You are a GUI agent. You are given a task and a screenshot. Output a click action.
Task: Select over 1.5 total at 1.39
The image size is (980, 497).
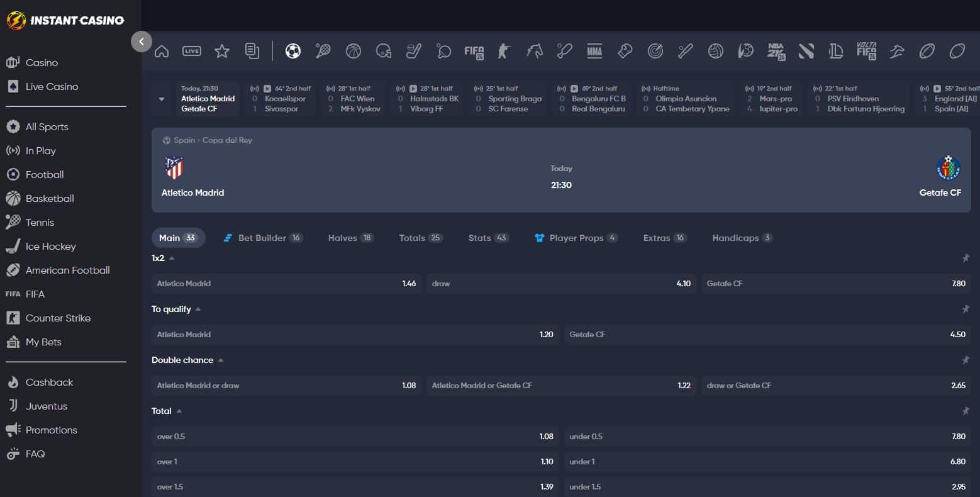pos(355,487)
